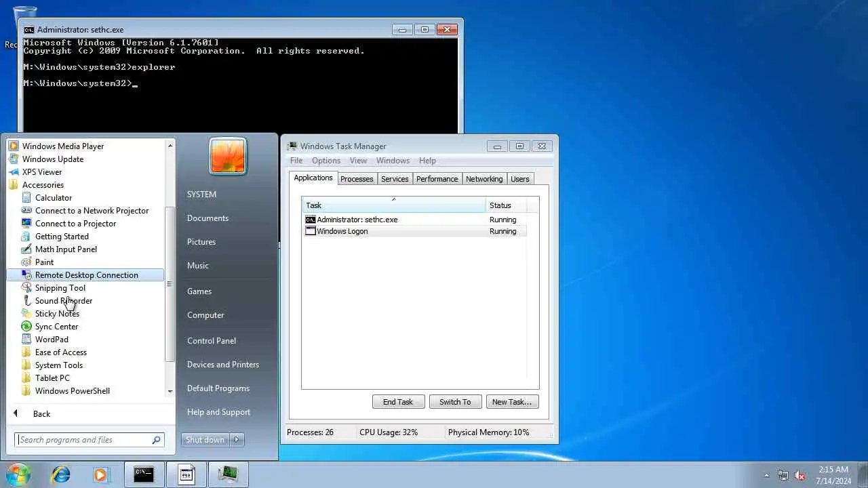The image size is (868, 488).
Task: Switch to the Users tab
Action: [x=520, y=179]
